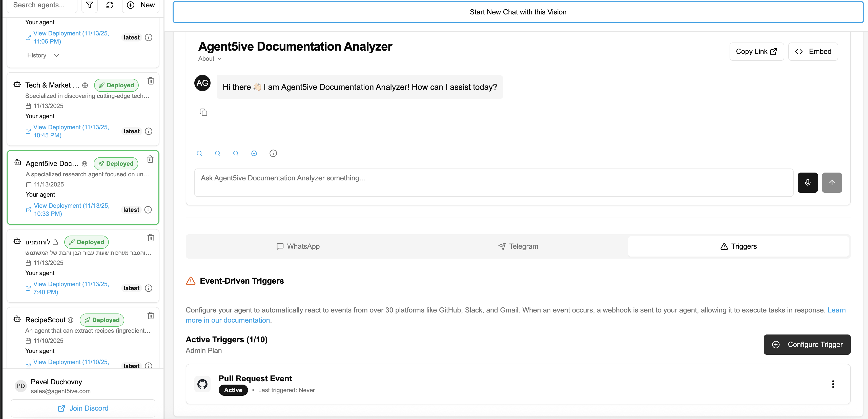Copy the agent's greeting message
Viewport: 868px width, 419px height.
203,112
